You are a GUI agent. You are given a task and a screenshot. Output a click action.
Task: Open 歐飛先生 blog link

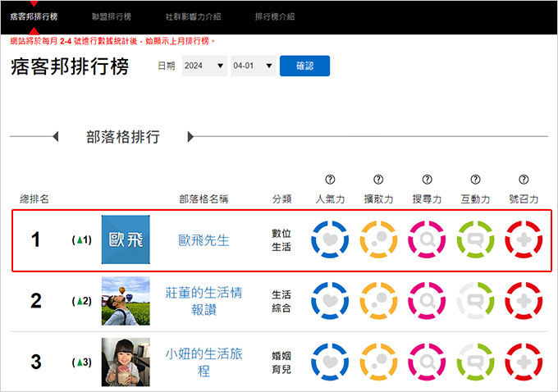pos(204,240)
